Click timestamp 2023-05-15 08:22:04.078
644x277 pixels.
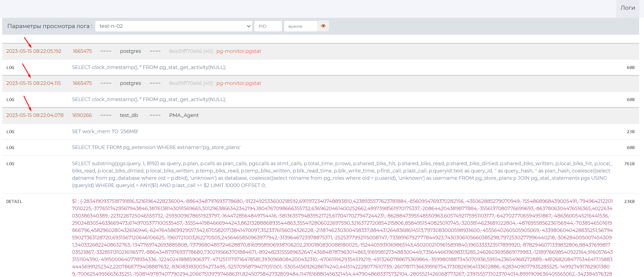coord(35,115)
